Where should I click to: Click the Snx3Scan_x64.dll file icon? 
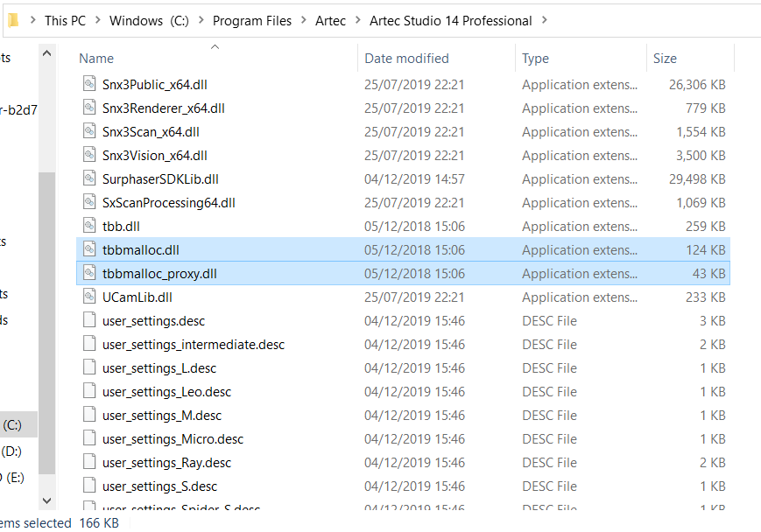[89, 131]
